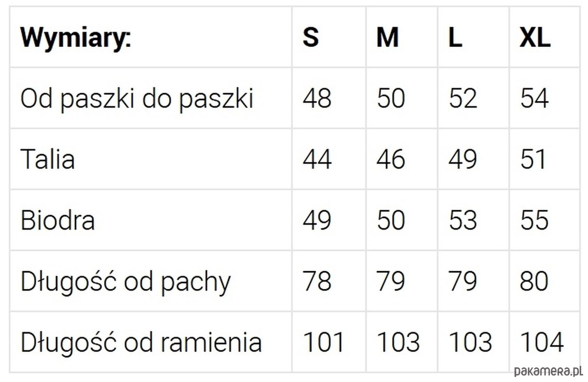The height and width of the screenshot is (382, 588).
Task: Select value 104 in the XL column
Action: (542, 342)
